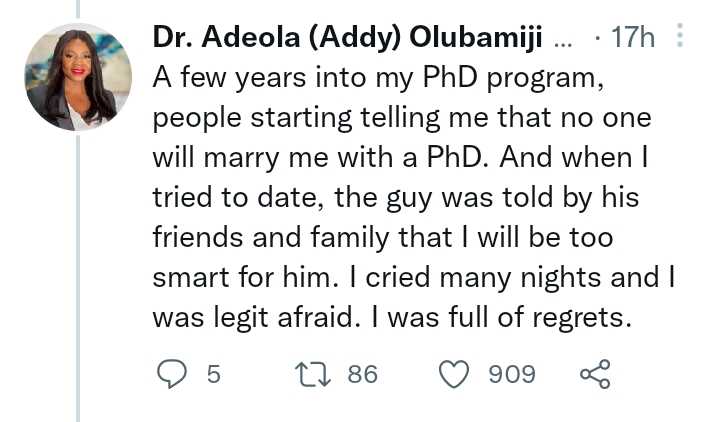Like the tweet with the heart icon
The height and width of the screenshot is (422, 720).
click(x=456, y=374)
